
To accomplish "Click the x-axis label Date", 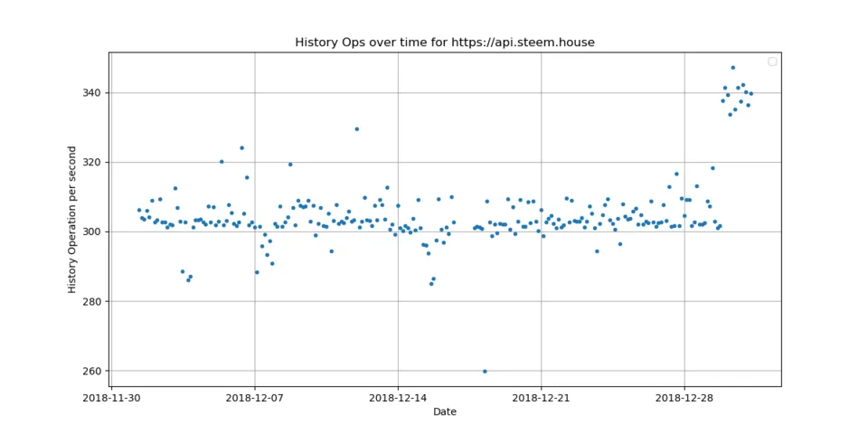I will [445, 411].
